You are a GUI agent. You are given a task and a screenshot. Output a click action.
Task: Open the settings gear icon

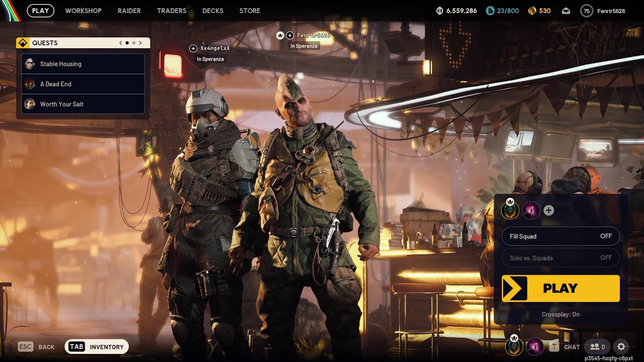coord(621,346)
